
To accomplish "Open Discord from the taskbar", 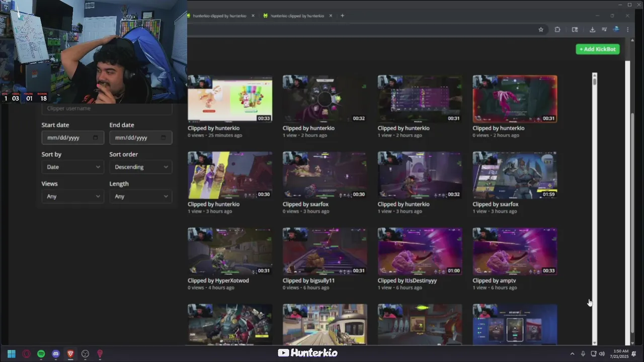I will [x=56, y=354].
